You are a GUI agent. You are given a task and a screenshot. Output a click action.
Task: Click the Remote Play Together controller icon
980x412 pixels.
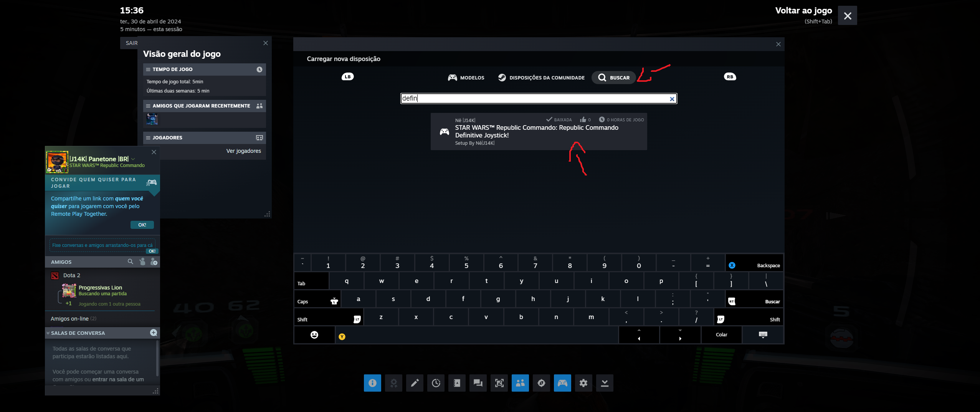pyautogui.click(x=152, y=182)
